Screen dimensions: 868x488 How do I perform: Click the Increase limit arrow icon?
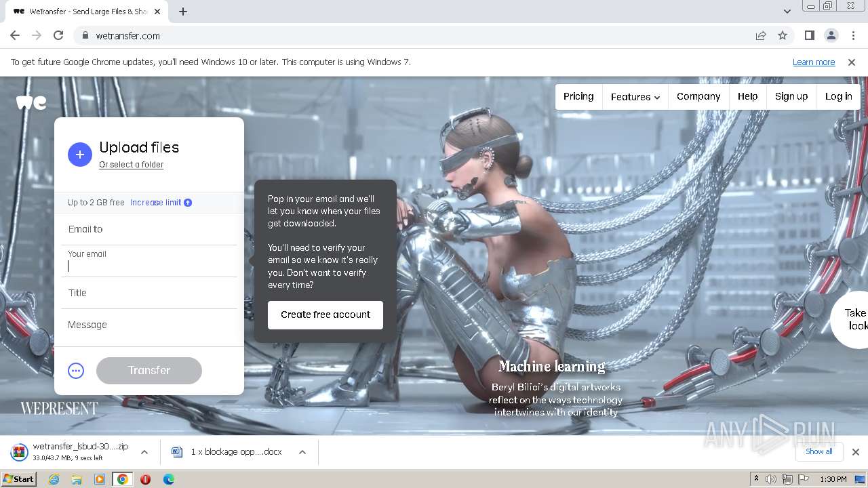(188, 203)
